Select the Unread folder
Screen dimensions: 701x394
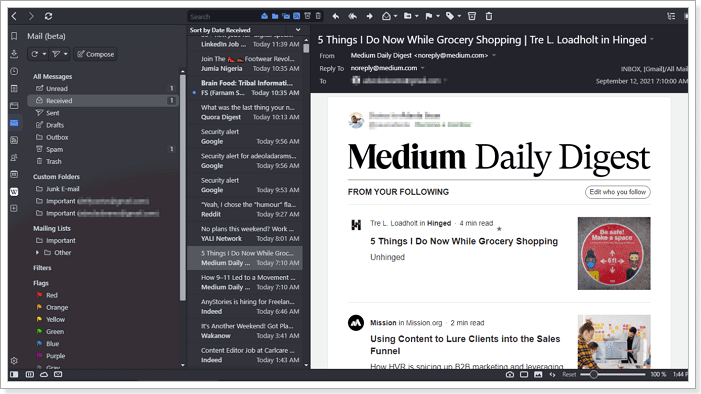[104, 89]
